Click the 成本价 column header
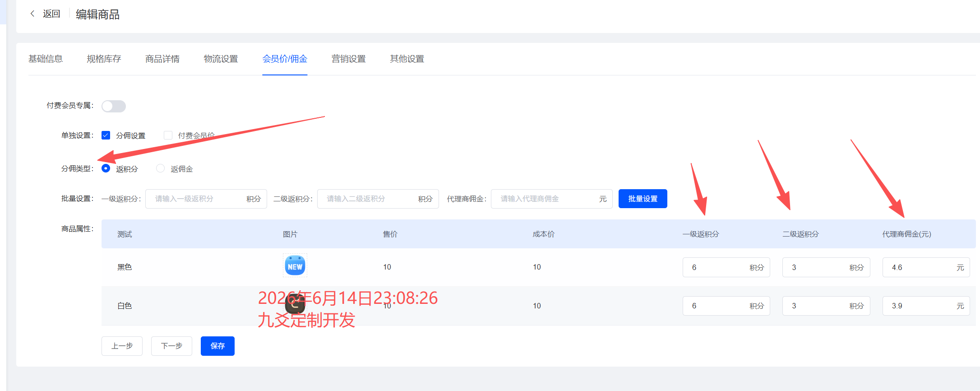The height and width of the screenshot is (391, 980). 544,234
